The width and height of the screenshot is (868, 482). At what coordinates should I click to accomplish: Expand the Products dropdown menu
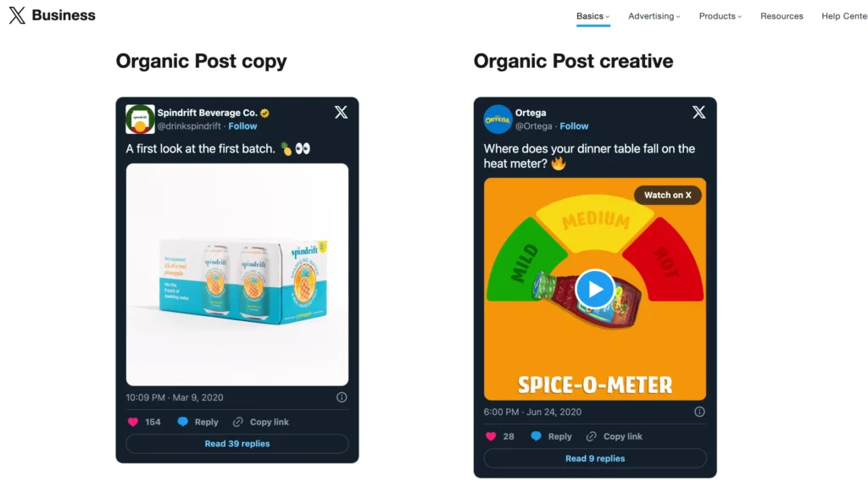point(721,16)
